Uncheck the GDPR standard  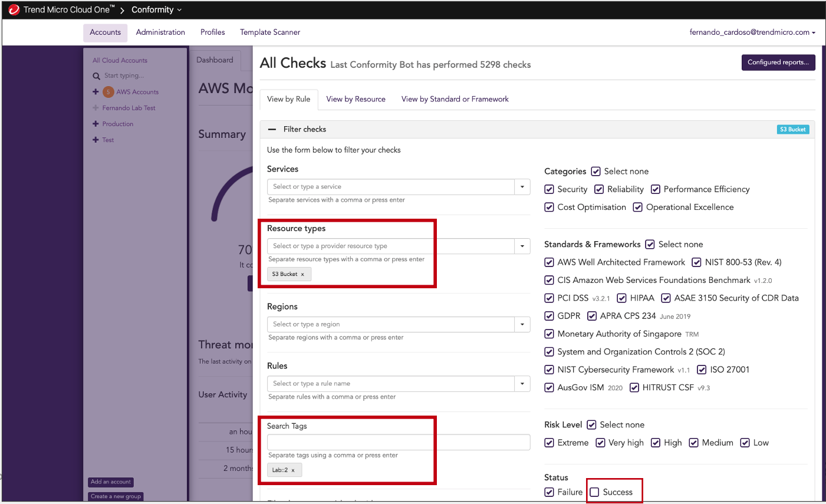pos(549,316)
